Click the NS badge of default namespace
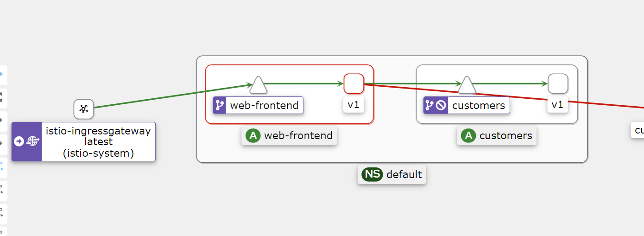Image resolution: width=644 pixels, height=236 pixels. 372,174
